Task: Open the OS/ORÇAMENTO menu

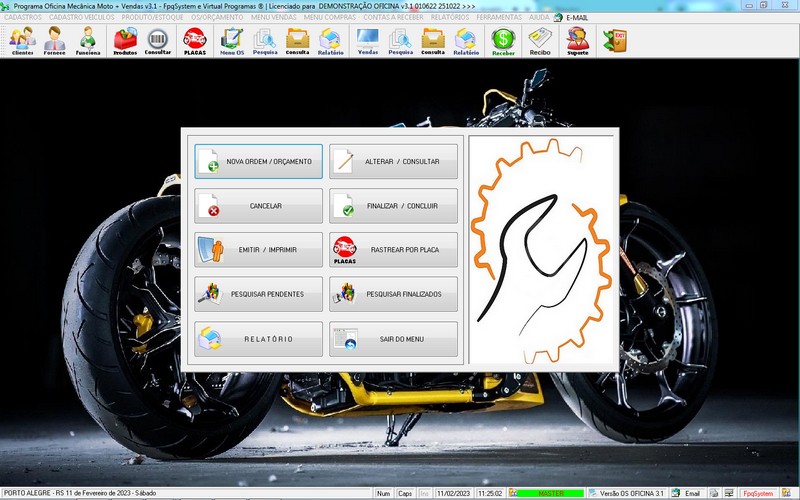Action: coord(217,17)
